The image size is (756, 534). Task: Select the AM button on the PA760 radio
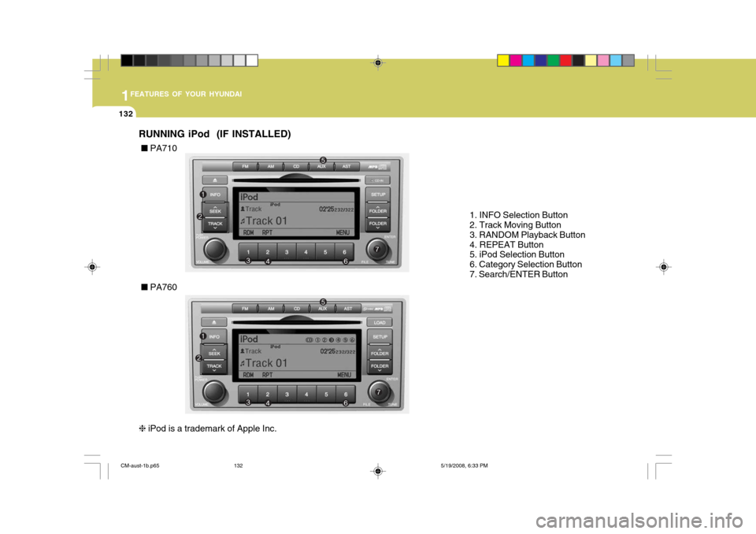coord(271,309)
